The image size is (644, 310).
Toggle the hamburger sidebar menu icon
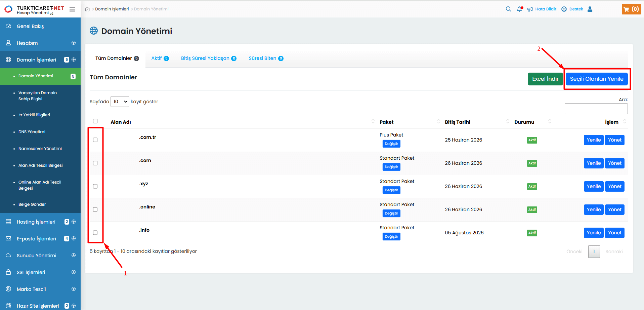point(72,9)
